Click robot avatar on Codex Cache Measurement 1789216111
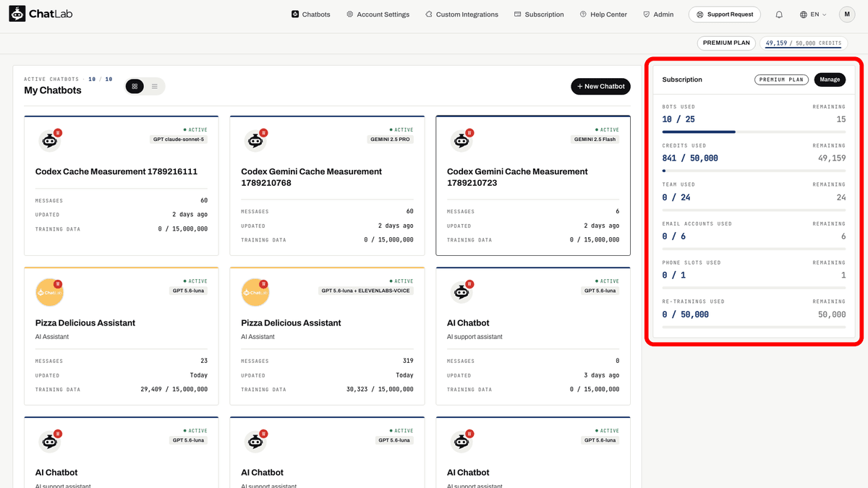 coord(49,141)
